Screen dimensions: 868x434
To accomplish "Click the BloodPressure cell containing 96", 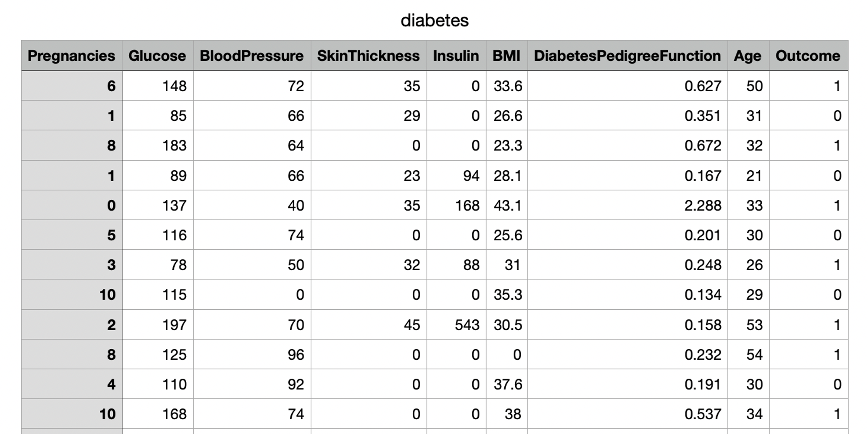I will pos(252,354).
